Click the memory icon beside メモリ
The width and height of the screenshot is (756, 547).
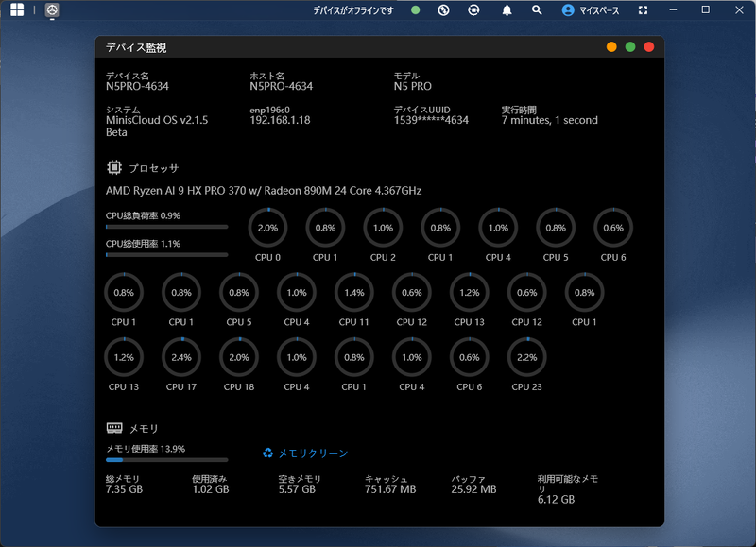[112, 425]
